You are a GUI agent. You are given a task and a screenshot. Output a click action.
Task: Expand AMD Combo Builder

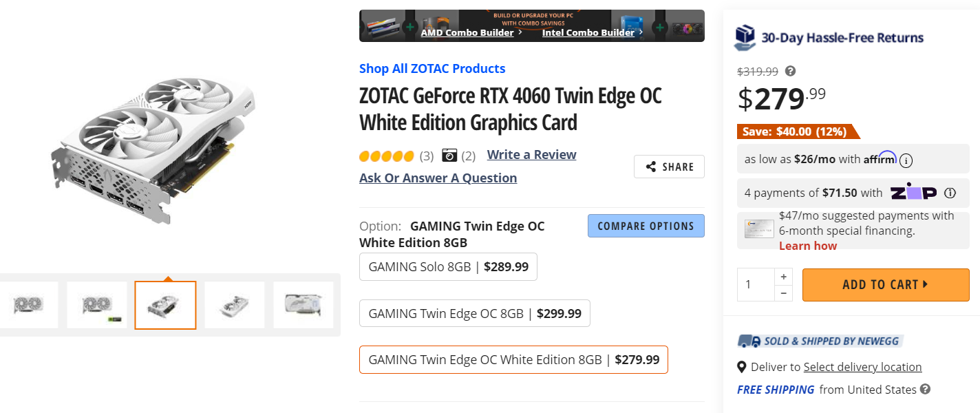click(x=467, y=32)
